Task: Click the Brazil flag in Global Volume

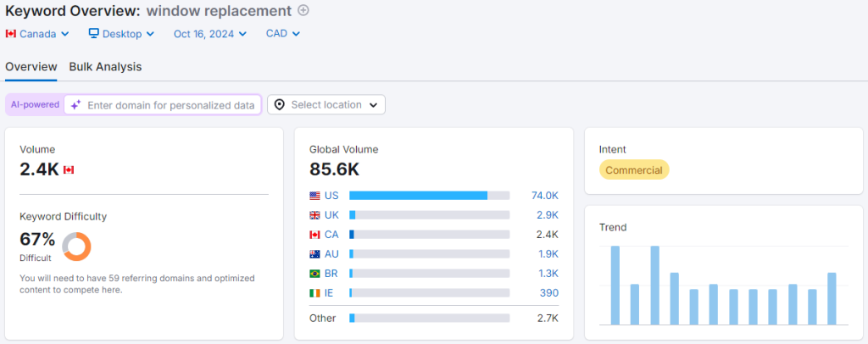Action: [315, 274]
